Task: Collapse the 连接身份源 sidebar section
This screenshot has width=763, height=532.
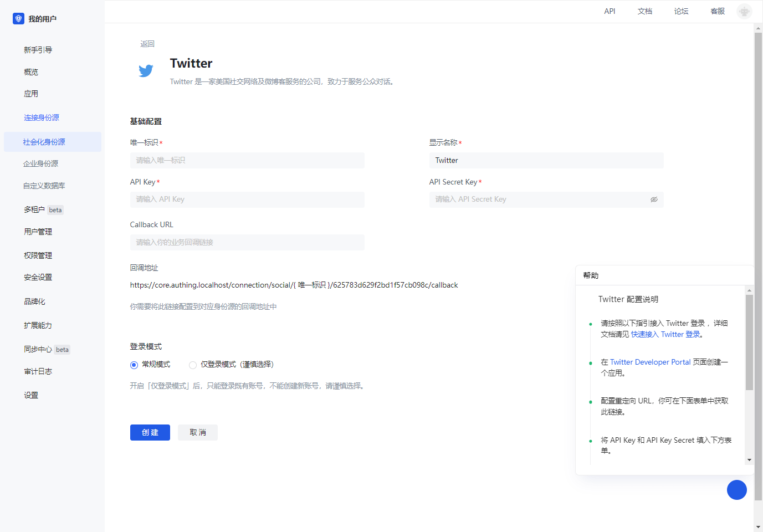Action: (42, 117)
